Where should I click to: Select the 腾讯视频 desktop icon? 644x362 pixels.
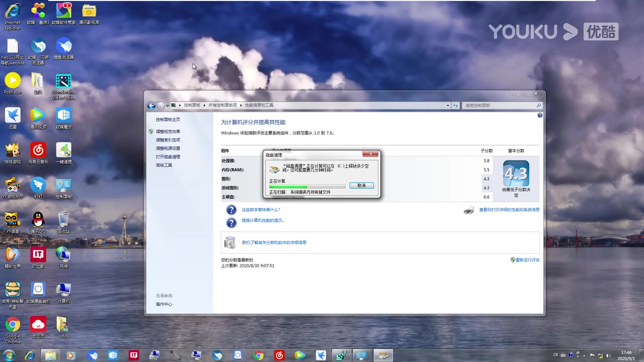[38, 118]
